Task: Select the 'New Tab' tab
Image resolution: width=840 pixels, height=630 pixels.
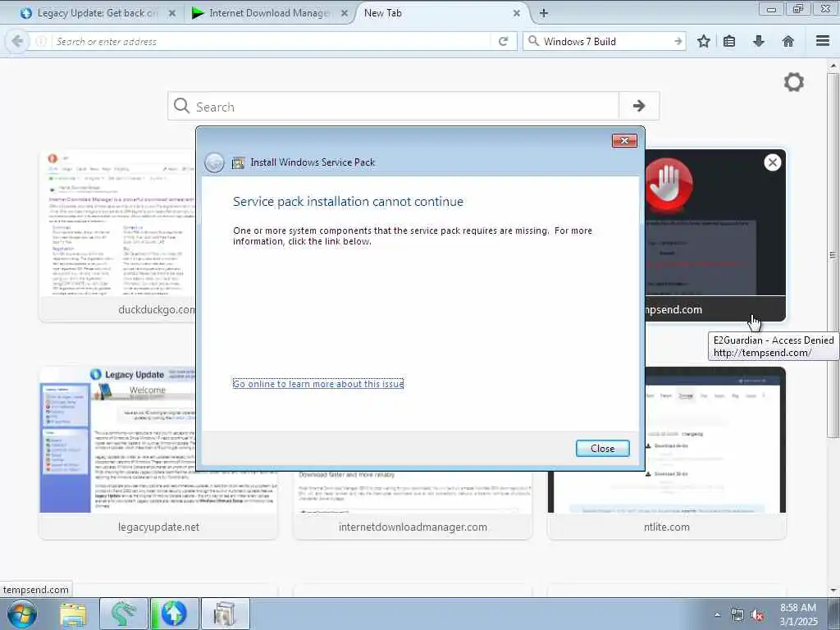Action: coord(442,13)
